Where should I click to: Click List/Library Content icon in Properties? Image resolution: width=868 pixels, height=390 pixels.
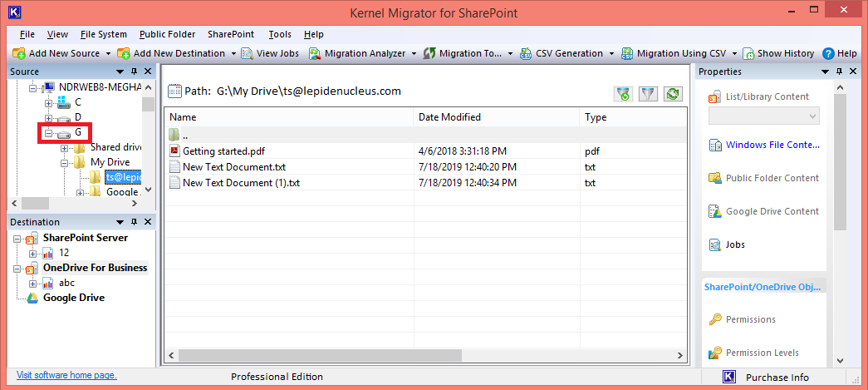714,96
